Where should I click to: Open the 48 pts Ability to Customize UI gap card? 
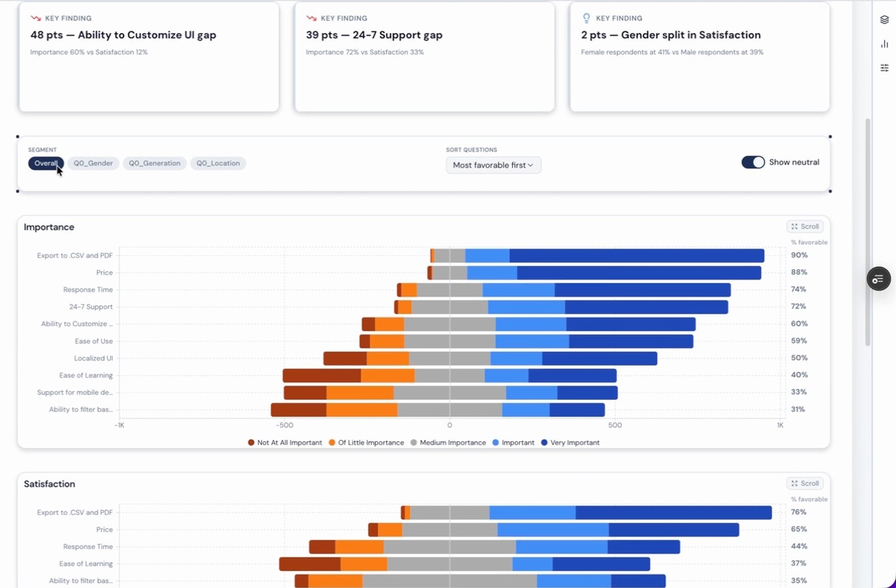[x=149, y=57]
